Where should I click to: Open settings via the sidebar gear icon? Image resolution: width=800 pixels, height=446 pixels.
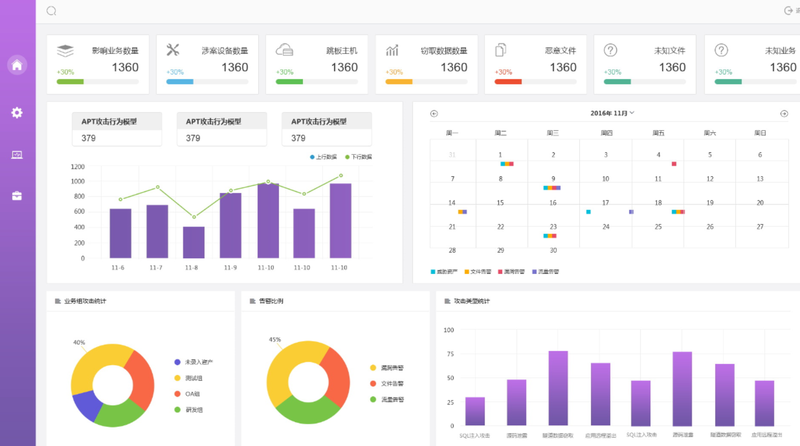click(x=17, y=112)
